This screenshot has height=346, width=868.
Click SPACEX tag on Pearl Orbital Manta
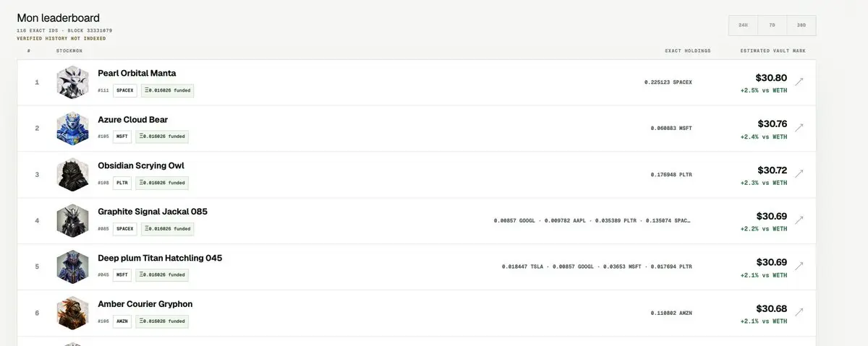pos(125,90)
